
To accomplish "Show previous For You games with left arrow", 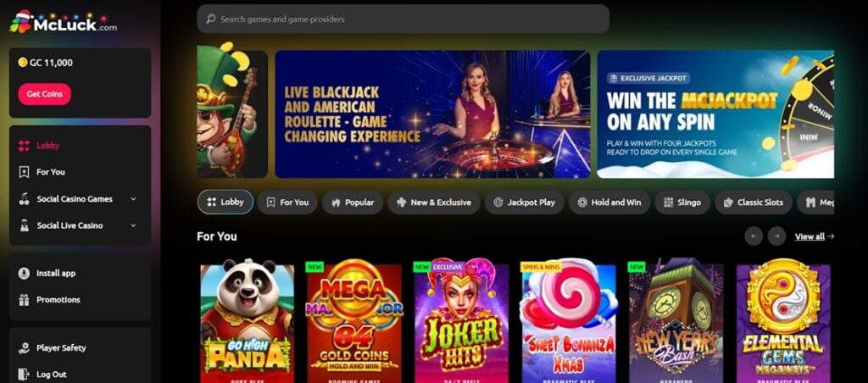I will [x=754, y=236].
